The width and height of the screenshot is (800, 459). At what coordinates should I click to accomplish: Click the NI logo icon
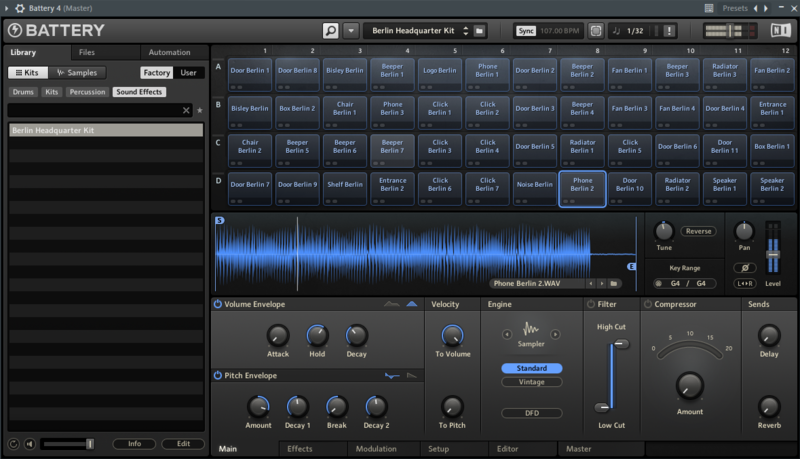[780, 31]
